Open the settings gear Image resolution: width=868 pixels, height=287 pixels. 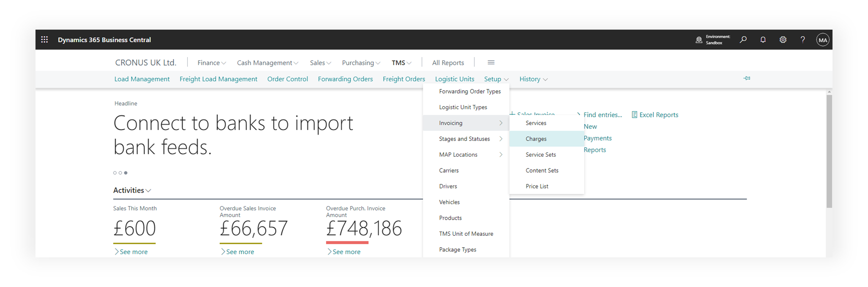tap(783, 40)
